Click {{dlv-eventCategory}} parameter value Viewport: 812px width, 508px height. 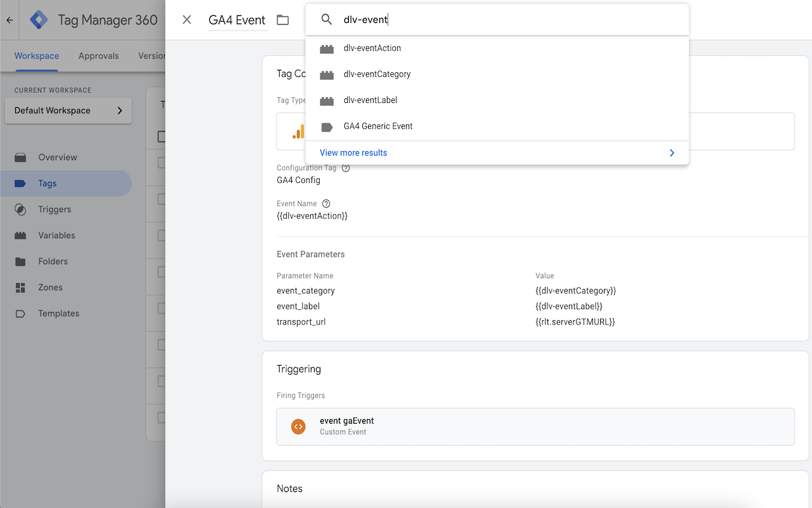click(x=576, y=291)
